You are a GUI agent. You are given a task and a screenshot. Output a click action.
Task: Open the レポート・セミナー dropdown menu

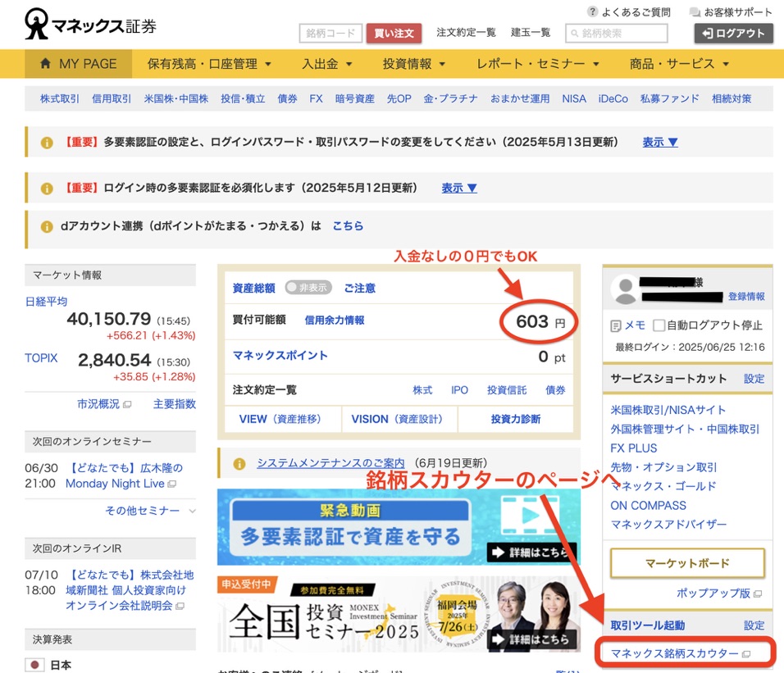[538, 64]
